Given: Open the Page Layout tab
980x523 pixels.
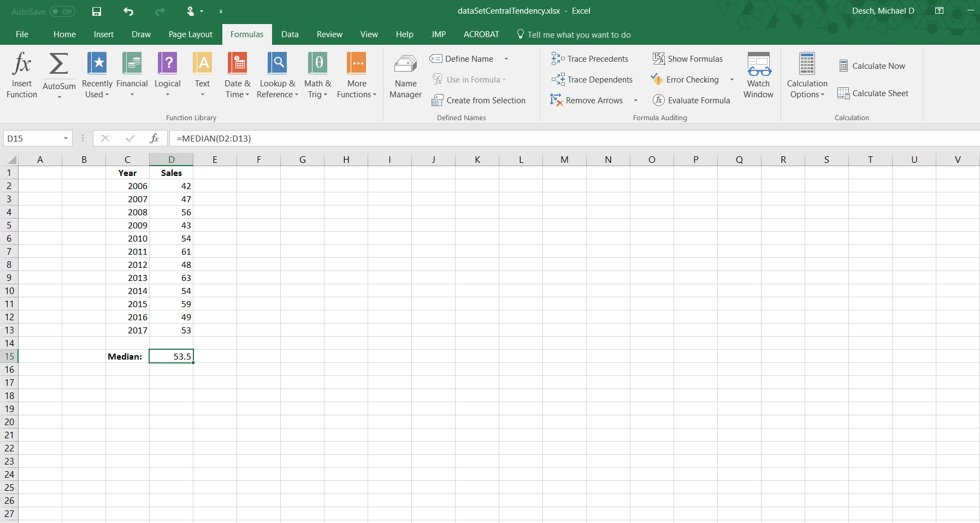Looking at the screenshot, I should click(190, 34).
